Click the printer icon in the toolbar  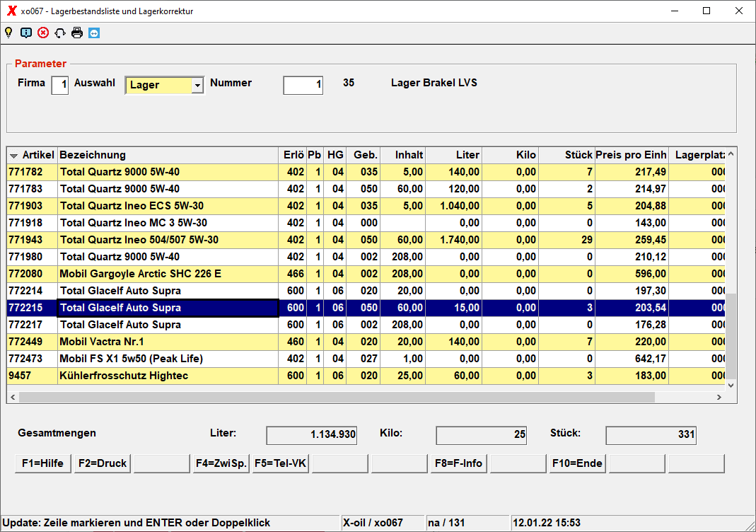[77, 33]
